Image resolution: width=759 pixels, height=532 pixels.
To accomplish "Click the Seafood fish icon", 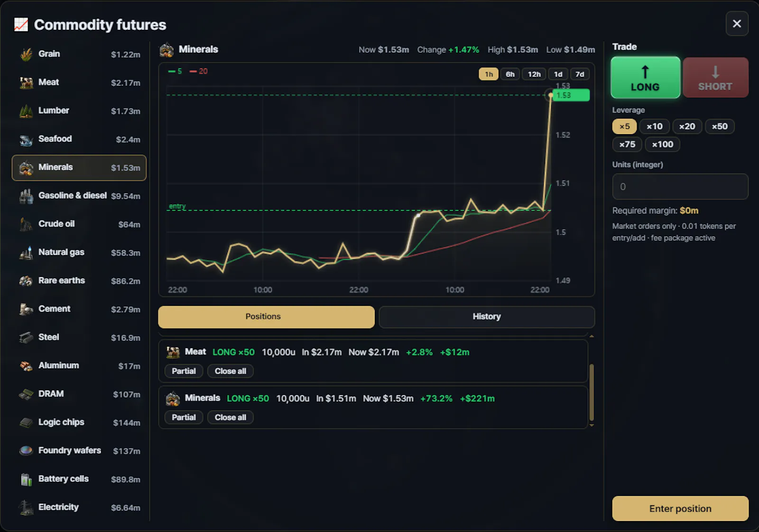I will pyautogui.click(x=26, y=139).
